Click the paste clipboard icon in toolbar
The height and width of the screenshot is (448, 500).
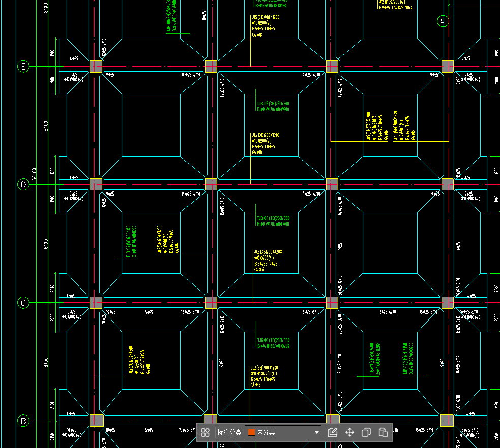point(383,432)
